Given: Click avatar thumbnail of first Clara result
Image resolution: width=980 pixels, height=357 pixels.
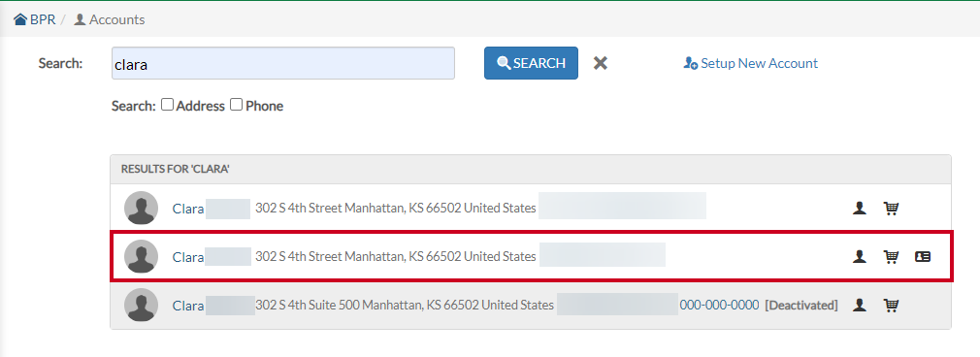Looking at the screenshot, I should click(142, 208).
